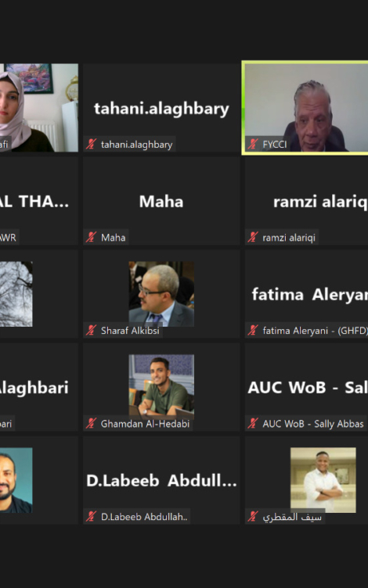Click muted microphone icon next to Maha
This screenshot has width=368, height=588.
click(91, 237)
